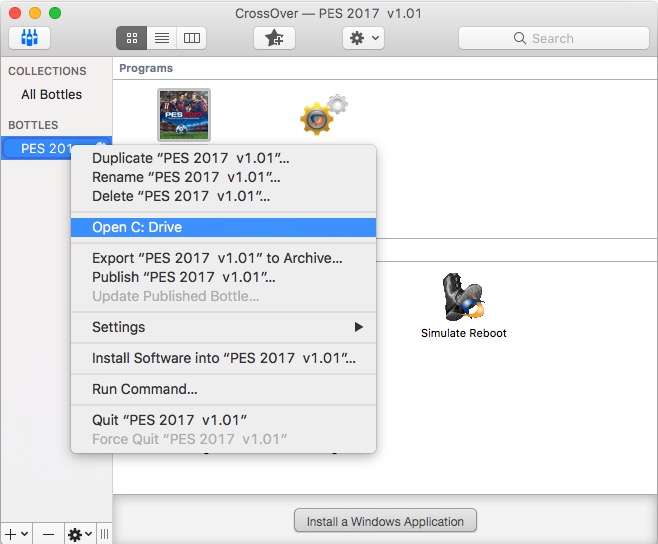658x544 pixels.
Task: Open the add bottle plus dropdown
Action: point(18,534)
